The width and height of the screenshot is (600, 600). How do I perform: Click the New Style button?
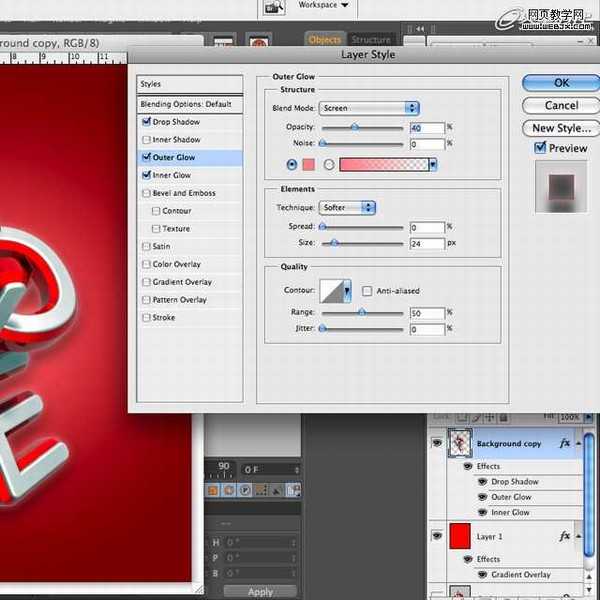[x=560, y=128]
